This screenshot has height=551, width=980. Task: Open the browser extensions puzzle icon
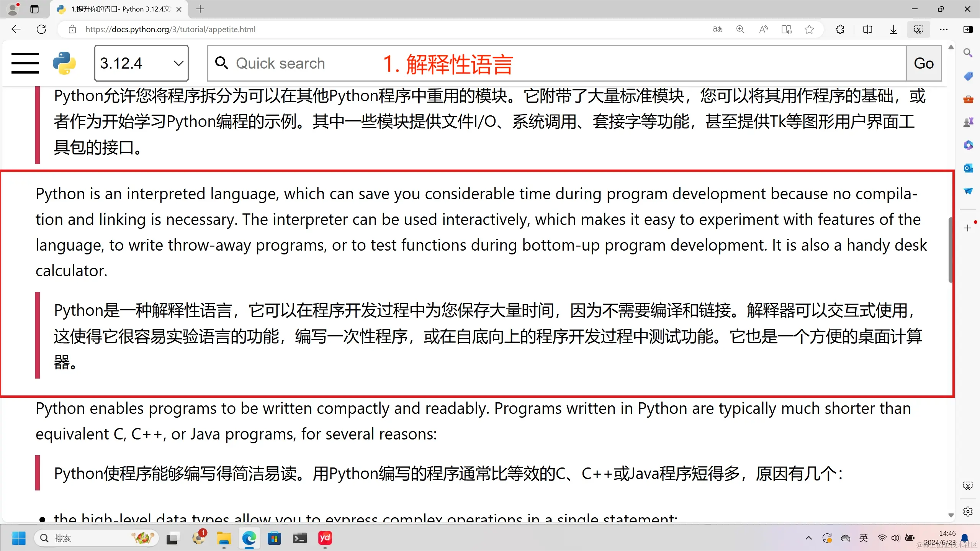[x=840, y=29]
